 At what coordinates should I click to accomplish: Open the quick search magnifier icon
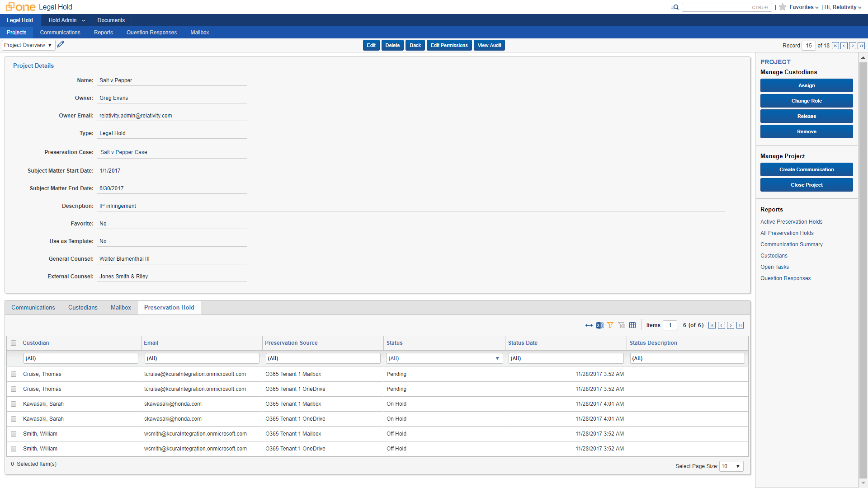pyautogui.click(x=674, y=7)
